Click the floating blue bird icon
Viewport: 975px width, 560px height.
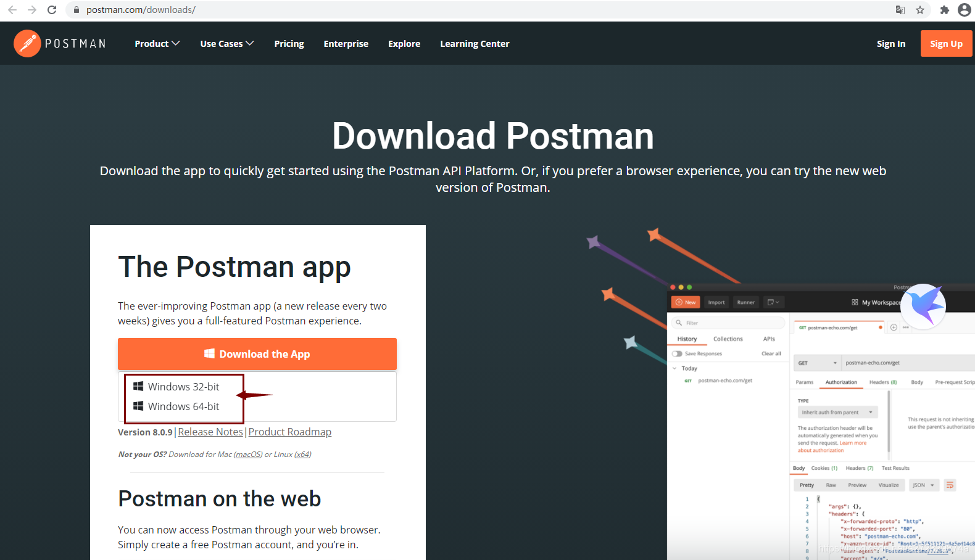[924, 307]
